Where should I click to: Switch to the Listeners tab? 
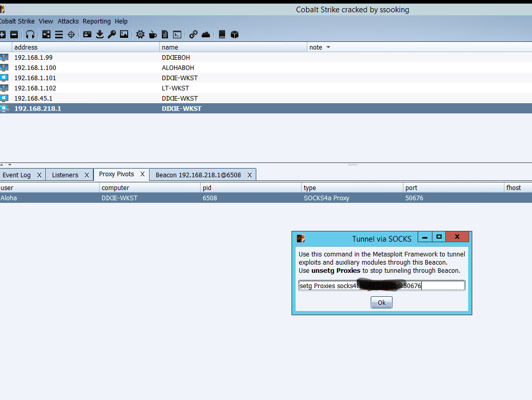(65, 175)
